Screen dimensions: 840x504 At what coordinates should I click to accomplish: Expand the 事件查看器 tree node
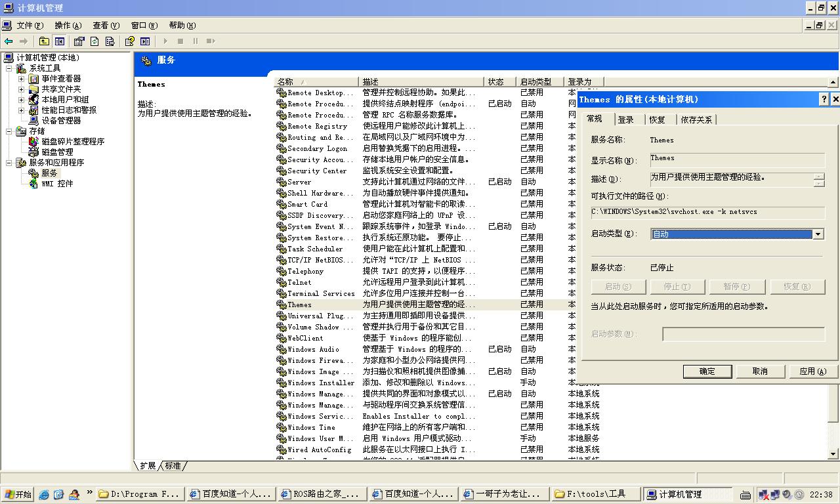pyautogui.click(x=21, y=79)
